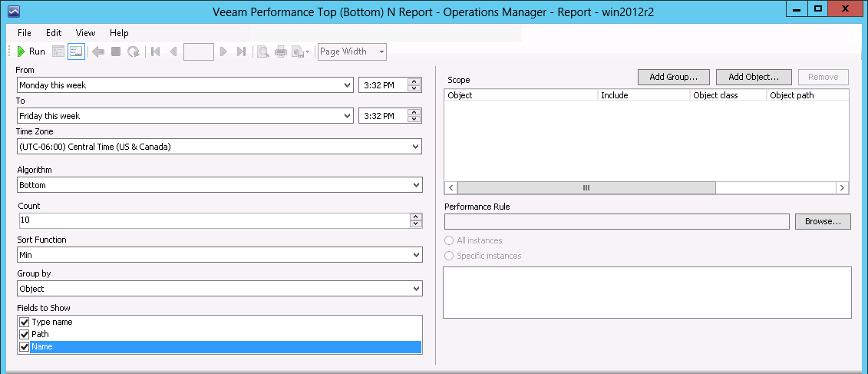Click the back arrow toolbar icon

coord(98,51)
